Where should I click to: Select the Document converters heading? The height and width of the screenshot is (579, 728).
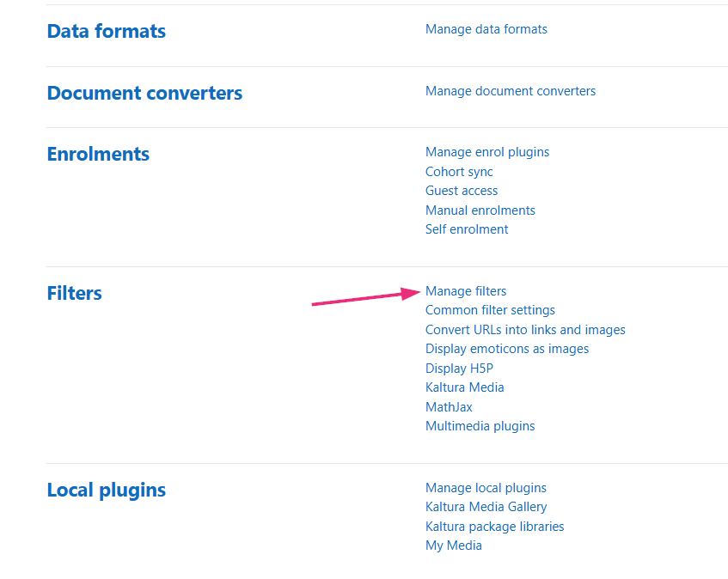[144, 93]
